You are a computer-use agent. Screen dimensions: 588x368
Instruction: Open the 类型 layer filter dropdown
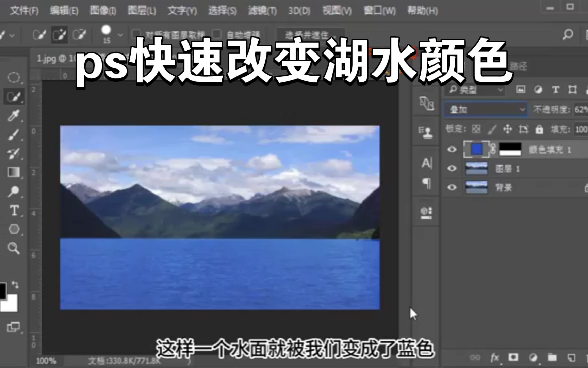coord(475,90)
